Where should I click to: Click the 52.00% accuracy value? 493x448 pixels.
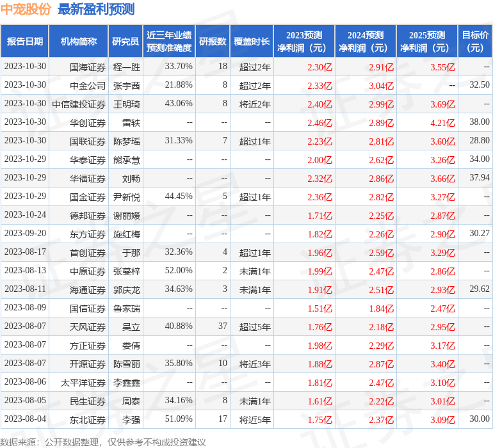coord(179,270)
